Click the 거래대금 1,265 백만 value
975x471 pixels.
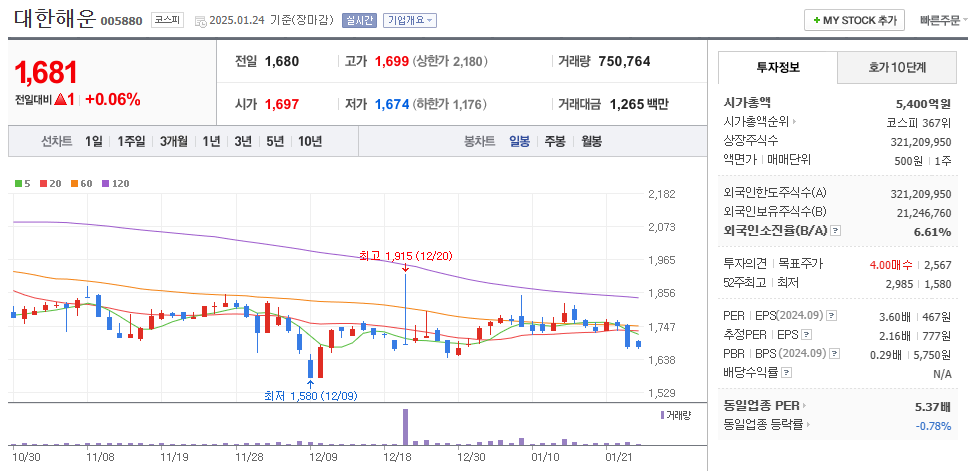[639, 104]
